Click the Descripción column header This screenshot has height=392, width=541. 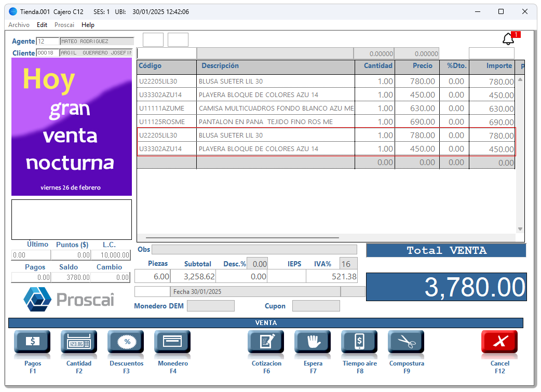click(276, 66)
